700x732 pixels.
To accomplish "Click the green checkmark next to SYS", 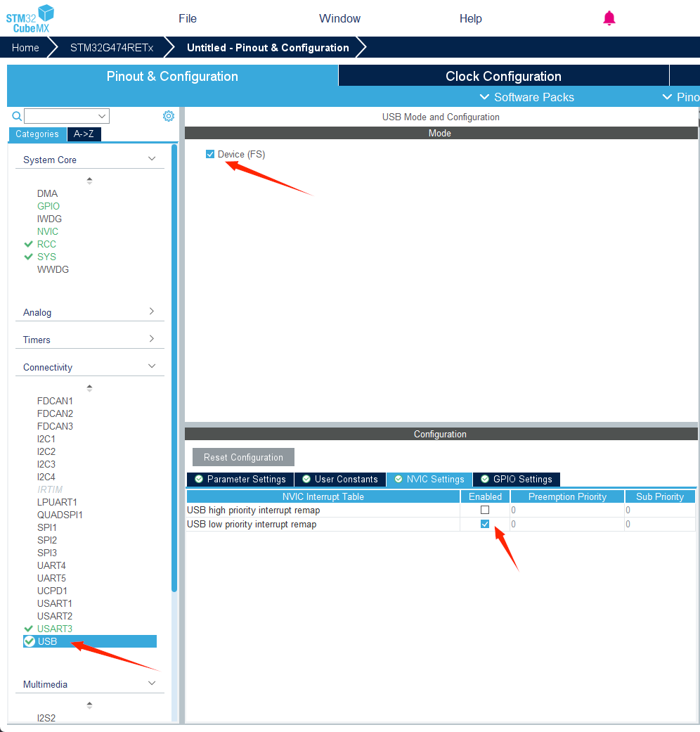I will [x=29, y=257].
